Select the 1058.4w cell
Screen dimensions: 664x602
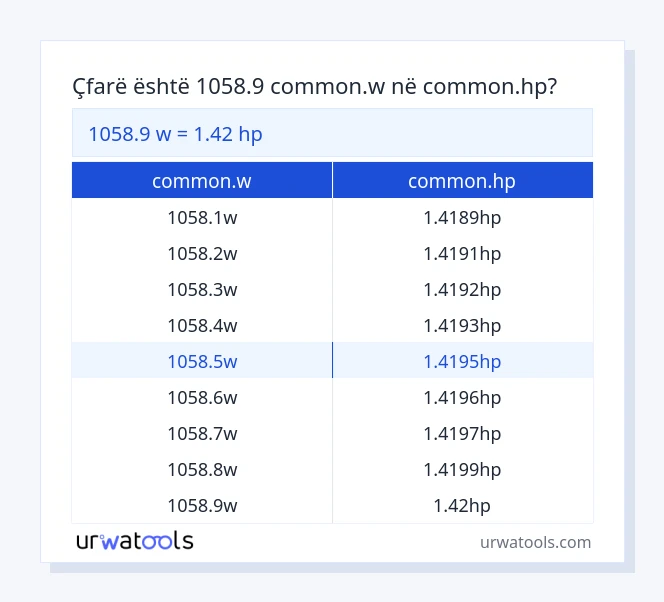pos(202,325)
